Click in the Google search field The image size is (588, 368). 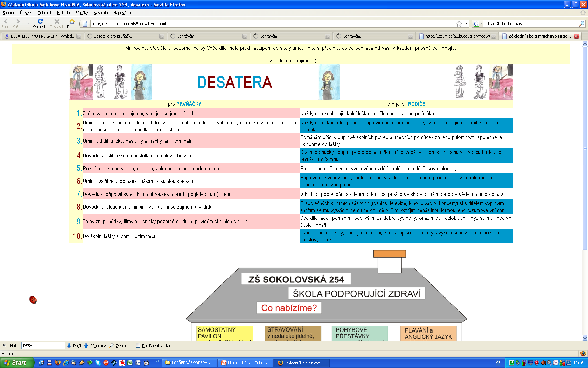point(530,24)
